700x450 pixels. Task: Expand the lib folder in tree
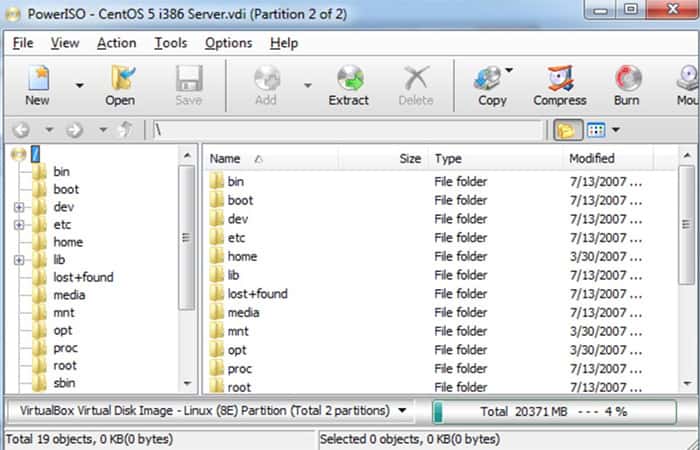coord(19,260)
